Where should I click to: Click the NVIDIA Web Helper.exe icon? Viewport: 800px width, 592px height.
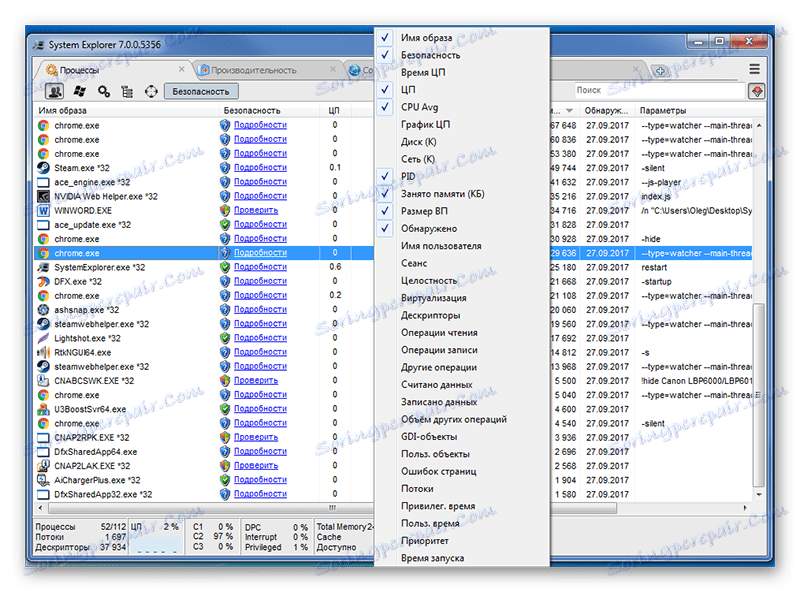(x=43, y=196)
